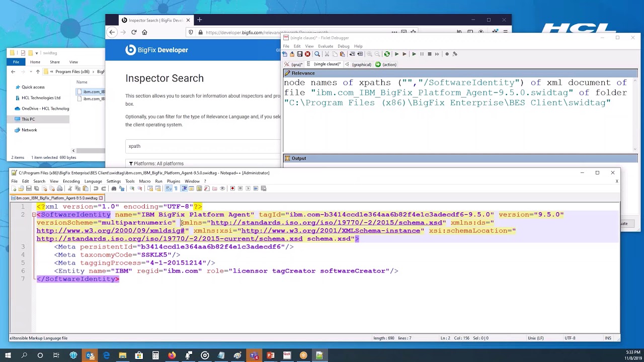
Task: Open the Windows Start menu
Action: pos(8,355)
